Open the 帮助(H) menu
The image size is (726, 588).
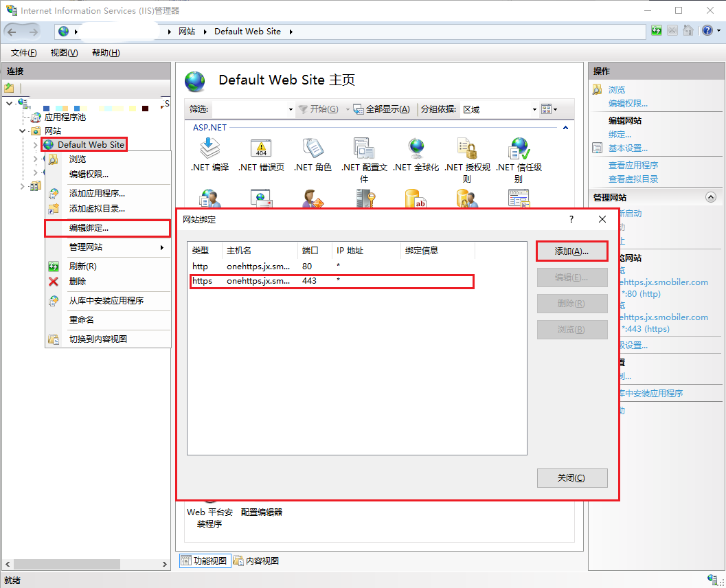coord(106,53)
